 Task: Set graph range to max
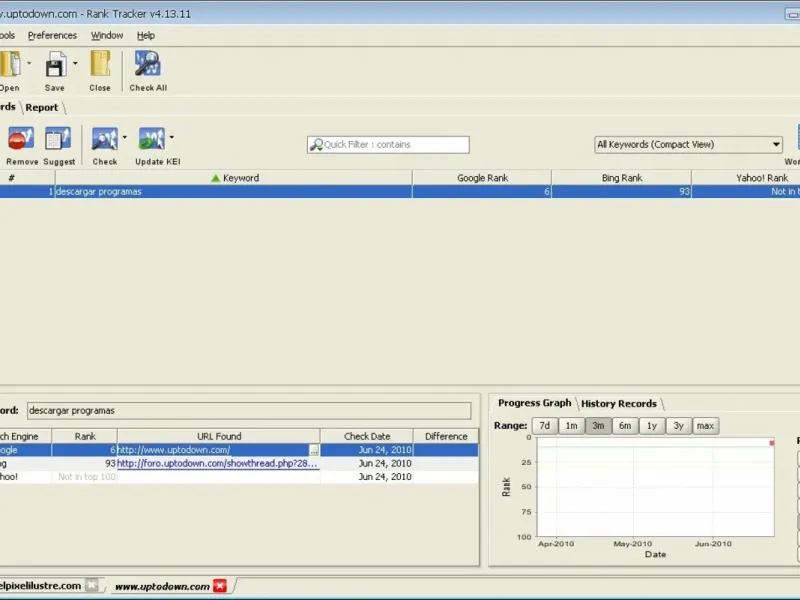coord(705,426)
